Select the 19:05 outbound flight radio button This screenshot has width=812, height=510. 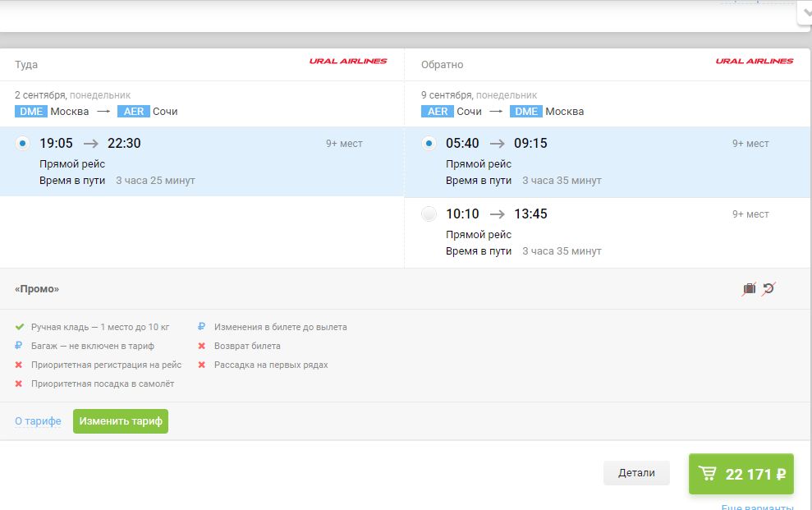22,144
